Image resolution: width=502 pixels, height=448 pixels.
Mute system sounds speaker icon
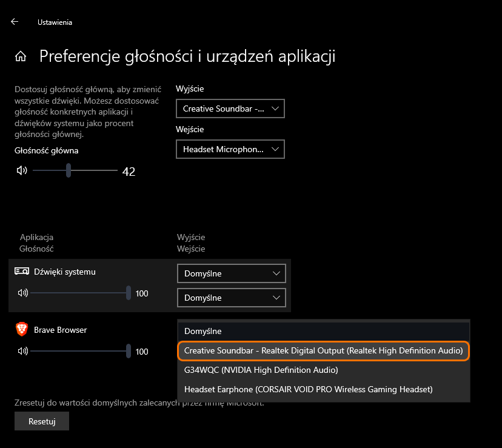pyautogui.click(x=22, y=293)
